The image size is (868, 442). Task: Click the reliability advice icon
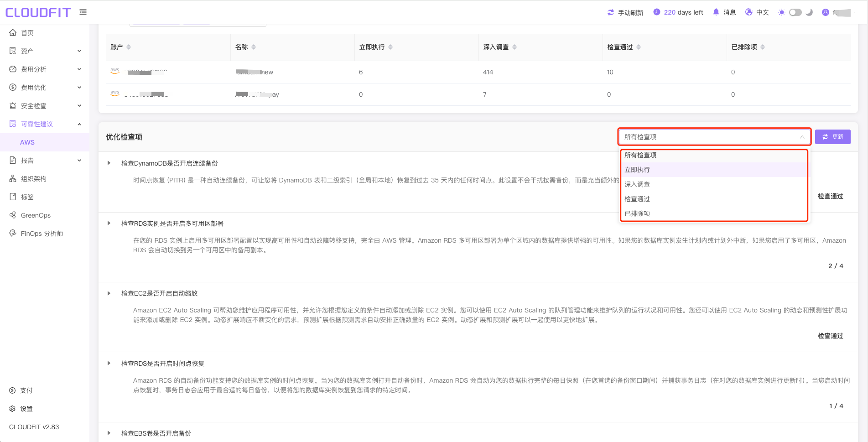(13, 124)
